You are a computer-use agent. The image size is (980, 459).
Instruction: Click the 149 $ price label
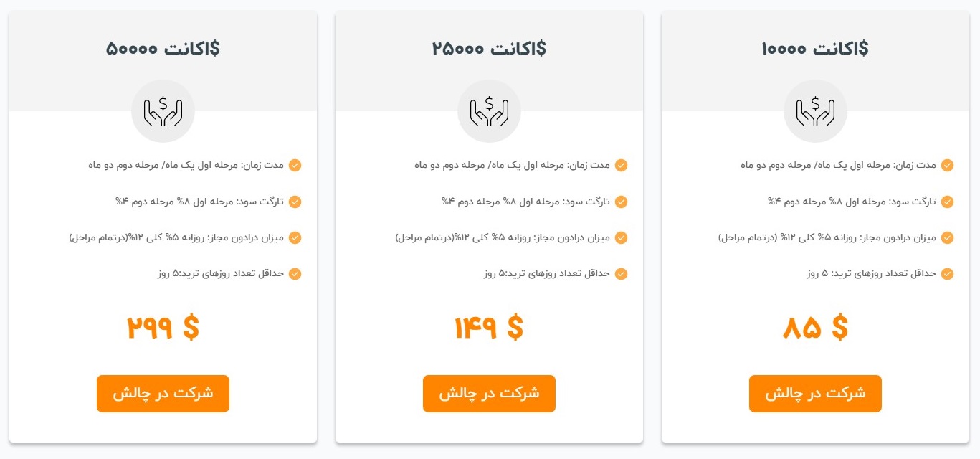point(489,328)
